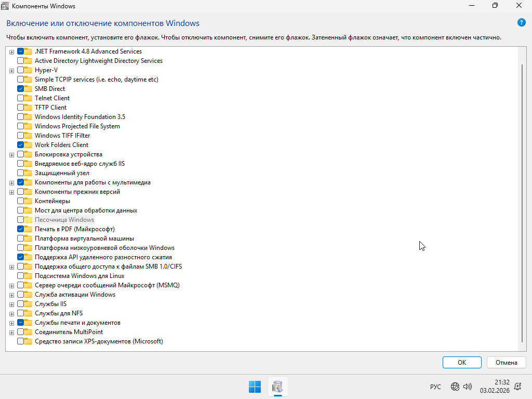Enable Подсистема Windows для Linux checkbox

pyautogui.click(x=20, y=276)
